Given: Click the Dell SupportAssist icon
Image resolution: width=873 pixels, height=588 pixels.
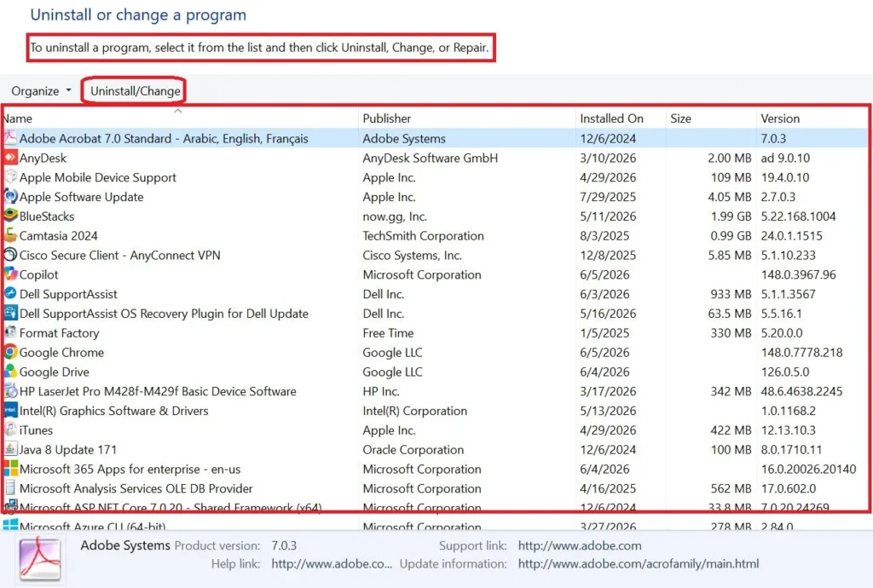Looking at the screenshot, I should tap(10, 294).
